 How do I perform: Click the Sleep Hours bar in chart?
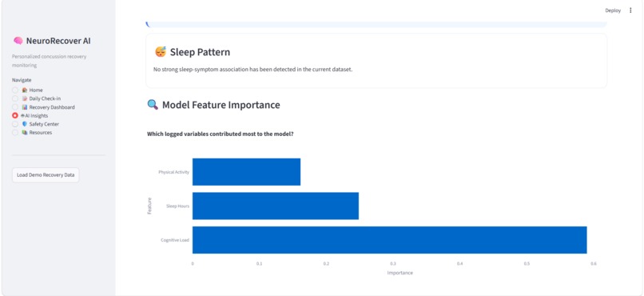[276, 206]
